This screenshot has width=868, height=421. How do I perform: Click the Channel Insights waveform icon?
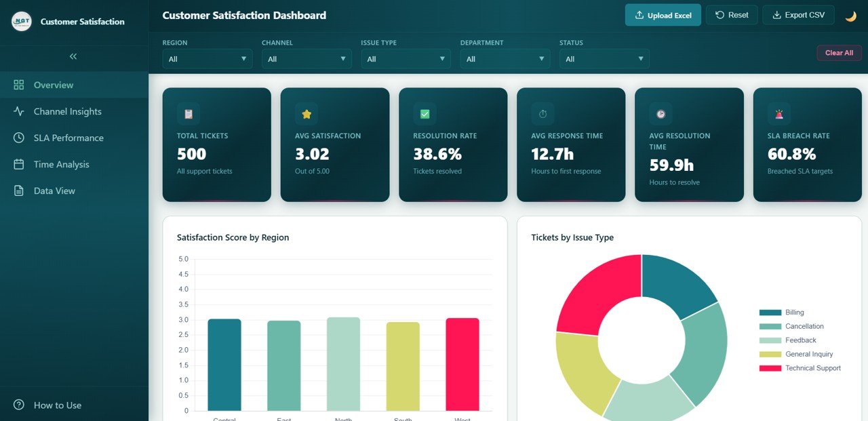(19, 111)
